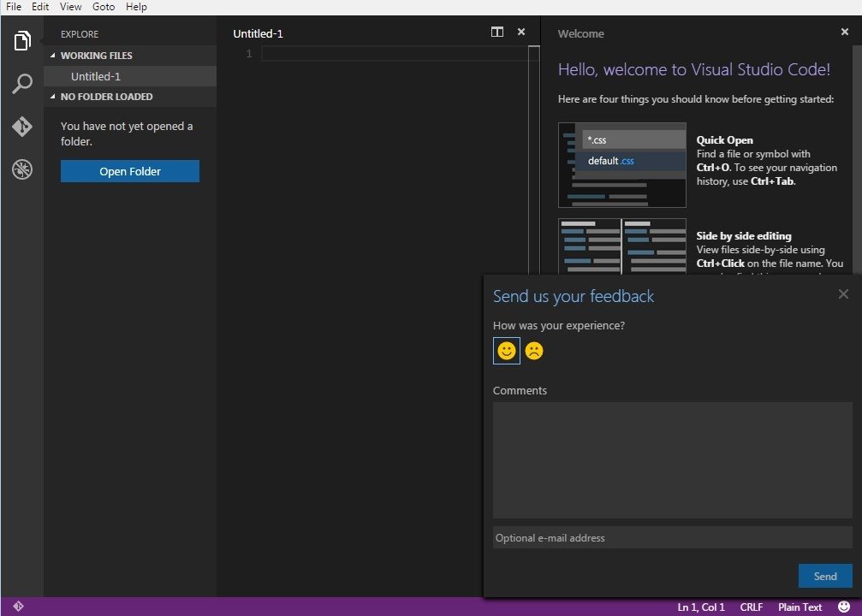Click the CRLF indicator in the status bar

[751, 607]
